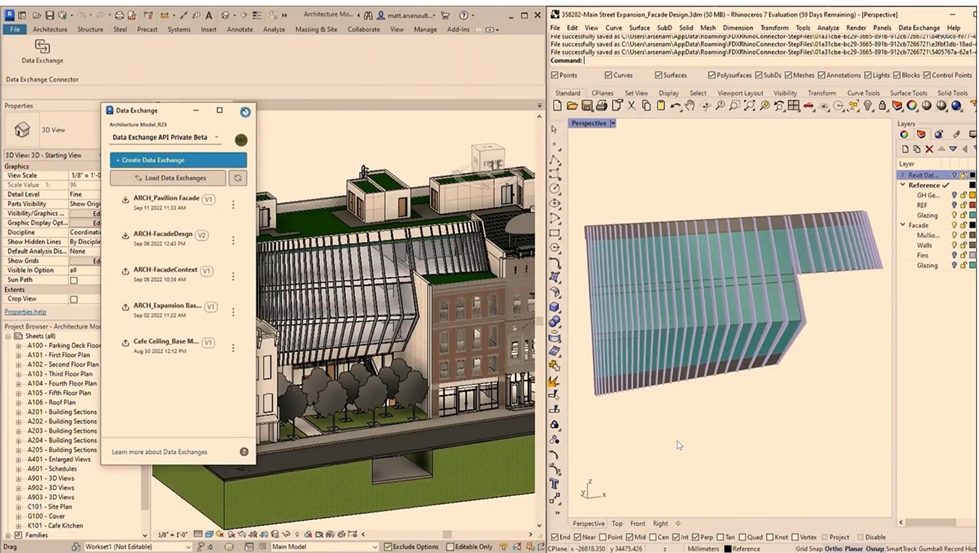
Task: Click the Data Exchange ribbon icon in Revit
Action: tap(42, 46)
